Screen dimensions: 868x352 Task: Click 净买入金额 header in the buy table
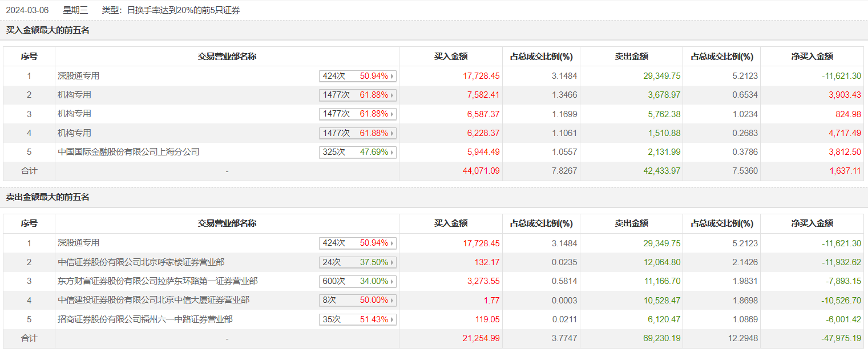click(x=812, y=57)
